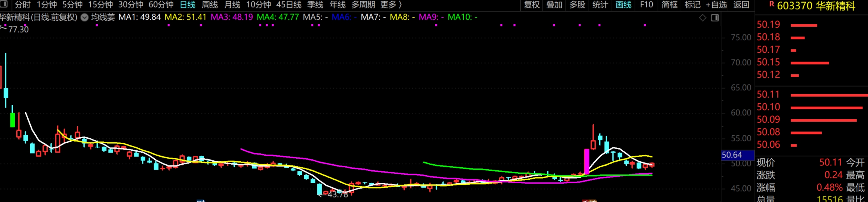Viewport: 868px width, 202px height.
Task: Click the panel layout icon at top-left corner
Action: [x=5, y=4]
